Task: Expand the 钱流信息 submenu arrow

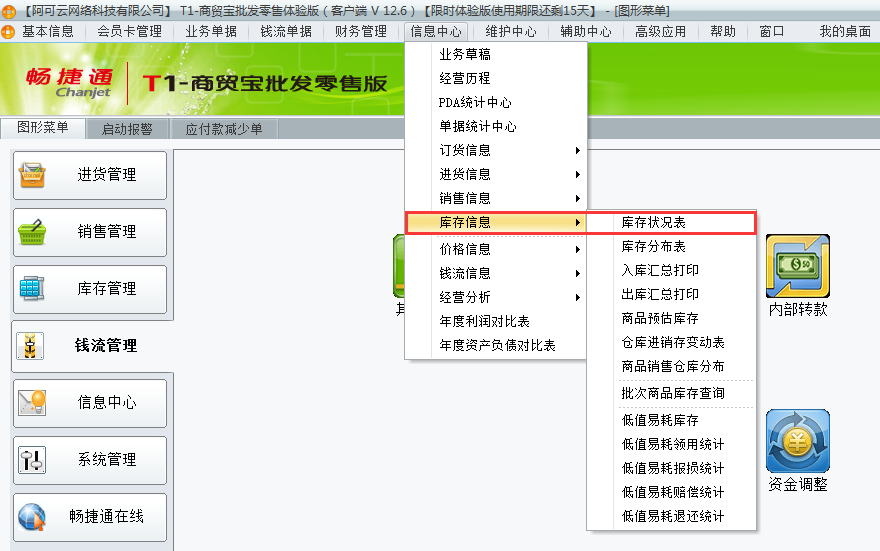Action: click(578, 274)
